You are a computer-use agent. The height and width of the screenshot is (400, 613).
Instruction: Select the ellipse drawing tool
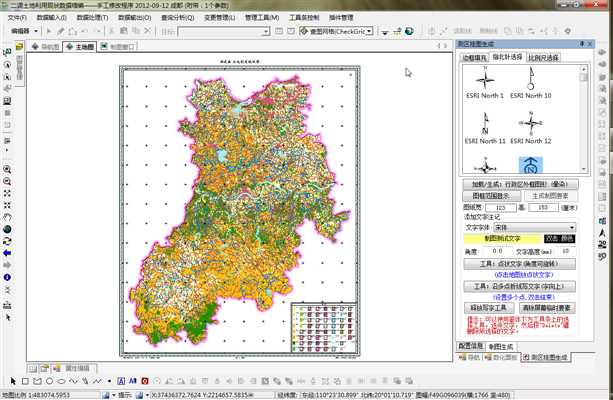click(61, 381)
